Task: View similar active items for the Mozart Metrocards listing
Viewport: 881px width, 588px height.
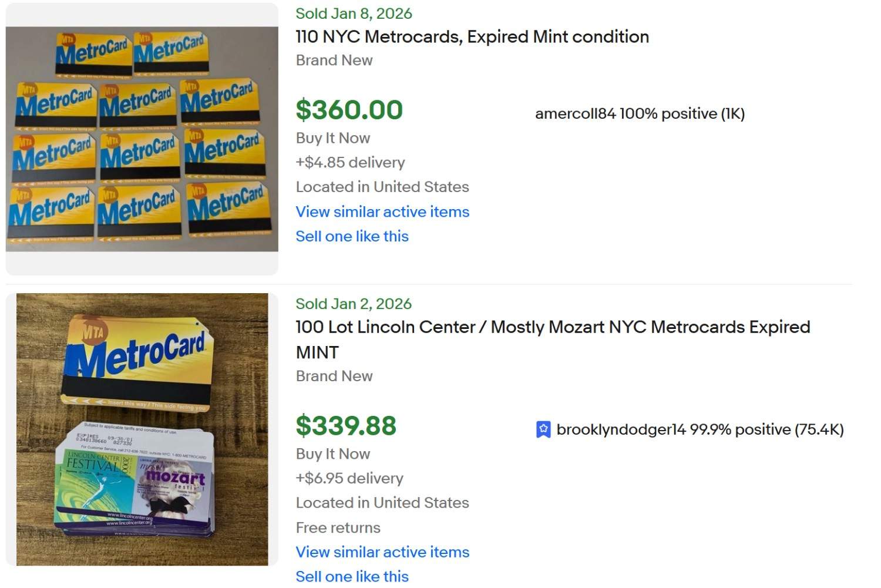Action: (x=382, y=552)
